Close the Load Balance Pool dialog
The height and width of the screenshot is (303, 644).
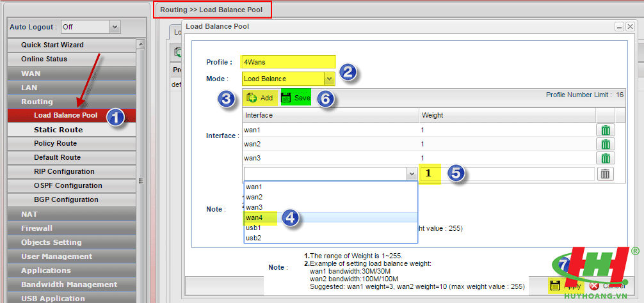630,27
